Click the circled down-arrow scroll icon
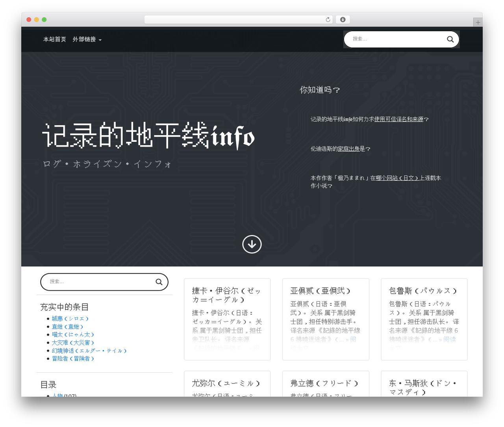Screen dimensions: 504x427 tap(252, 244)
